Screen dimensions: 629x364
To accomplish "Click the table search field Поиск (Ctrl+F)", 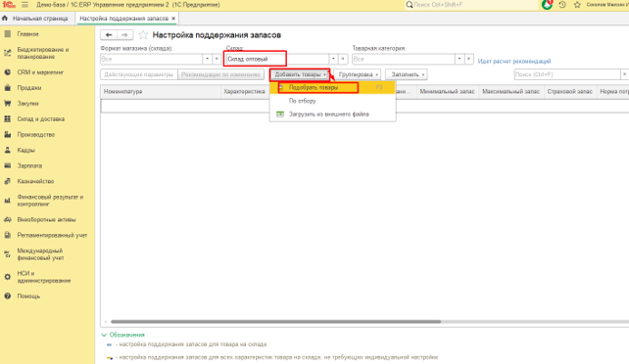I will [567, 74].
